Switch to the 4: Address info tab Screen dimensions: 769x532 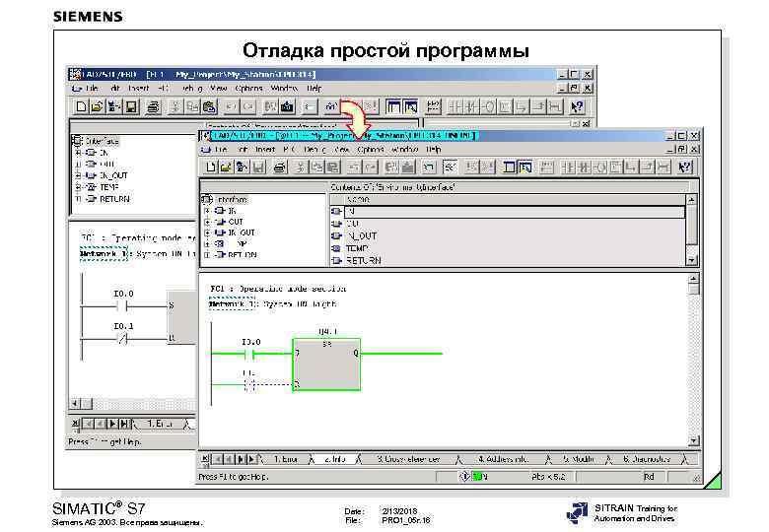pos(503,459)
